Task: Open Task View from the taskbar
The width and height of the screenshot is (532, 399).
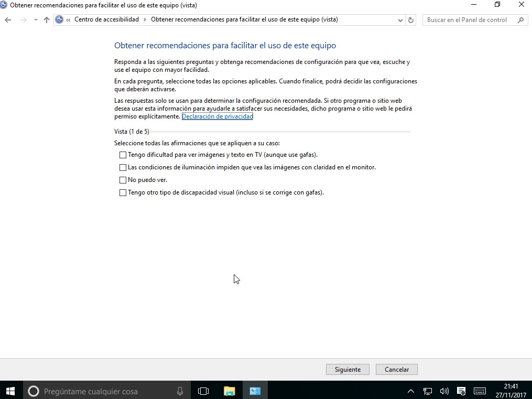Action: 203,391
